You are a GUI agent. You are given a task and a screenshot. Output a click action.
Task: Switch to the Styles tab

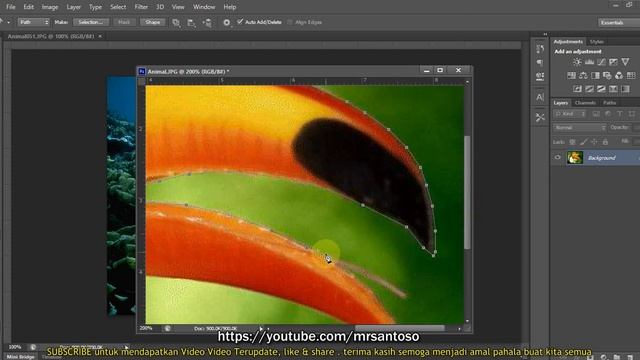(596, 42)
